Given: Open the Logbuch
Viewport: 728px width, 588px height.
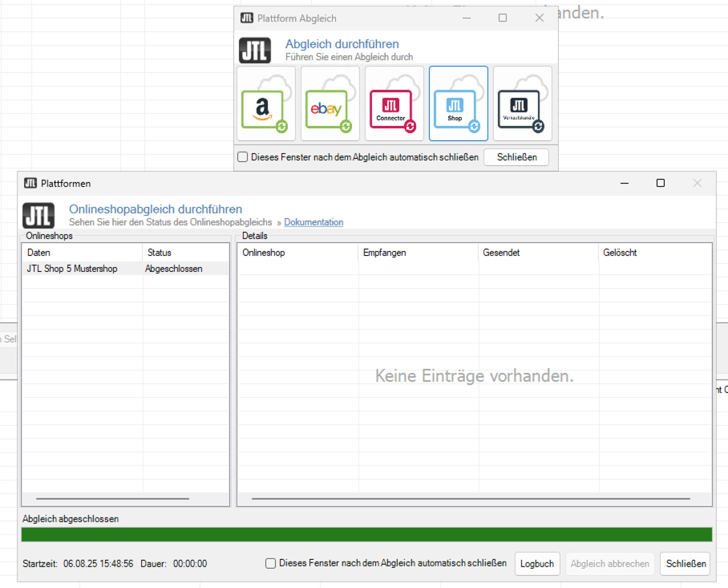Looking at the screenshot, I should 537,563.
